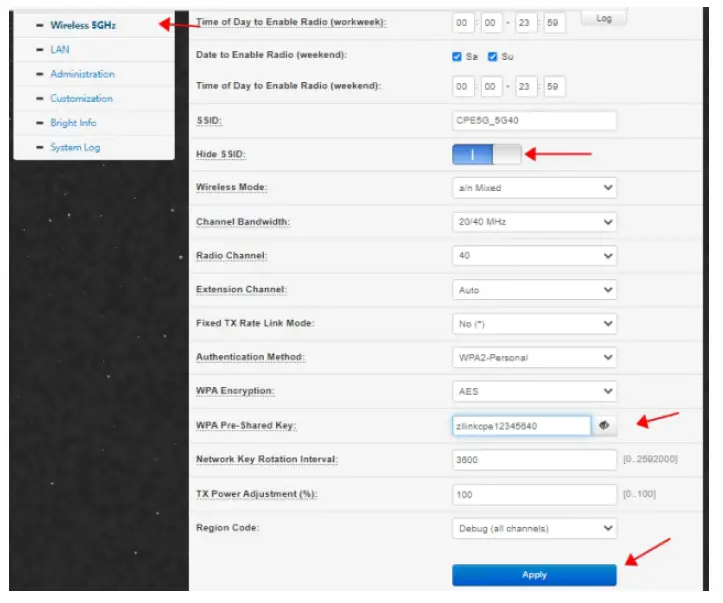This screenshot has height=603, width=723.
Task: Open the Wireless 5GHz menu item
Action: pyautogui.click(x=83, y=25)
